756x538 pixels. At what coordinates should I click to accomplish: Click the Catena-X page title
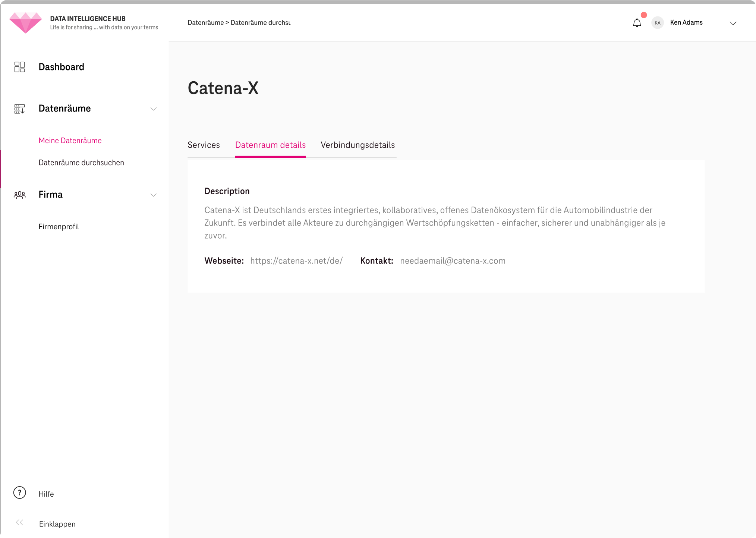223,88
